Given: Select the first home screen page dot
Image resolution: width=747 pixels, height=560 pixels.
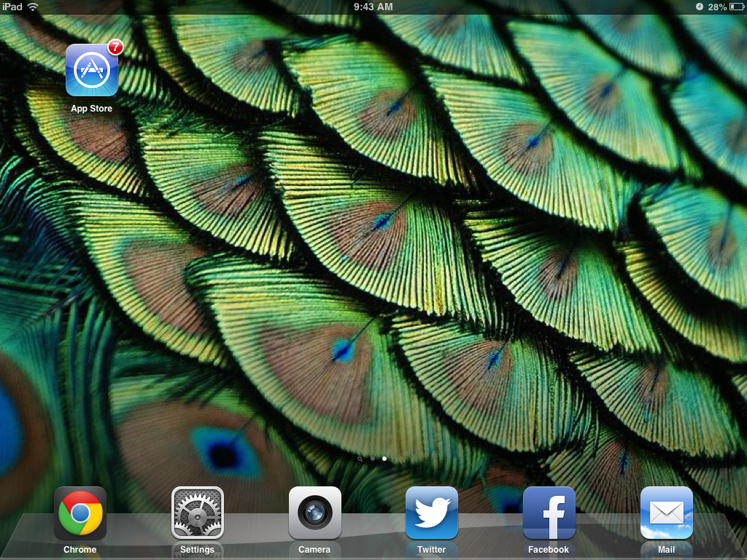Looking at the screenshot, I should tap(373, 459).
